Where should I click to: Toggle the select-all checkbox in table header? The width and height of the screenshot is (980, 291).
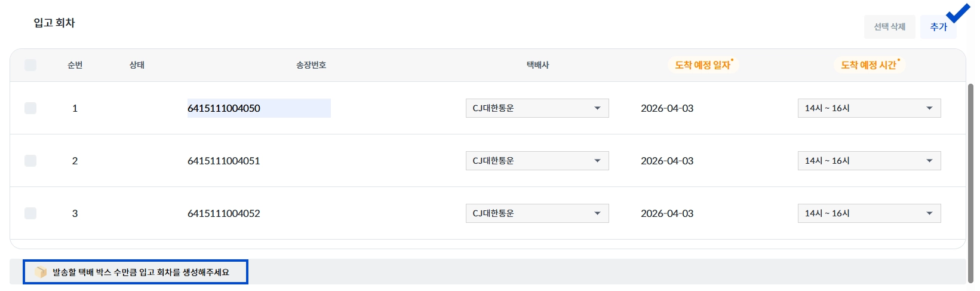pos(30,65)
